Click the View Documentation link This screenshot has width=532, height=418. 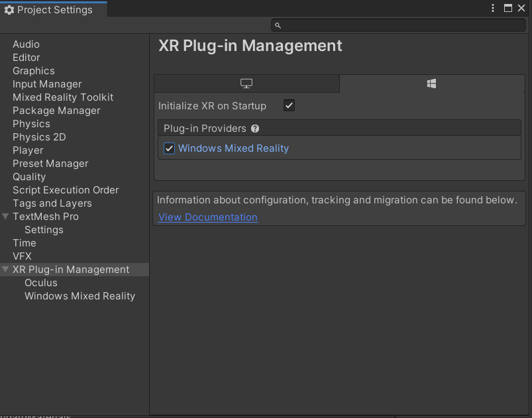point(208,217)
